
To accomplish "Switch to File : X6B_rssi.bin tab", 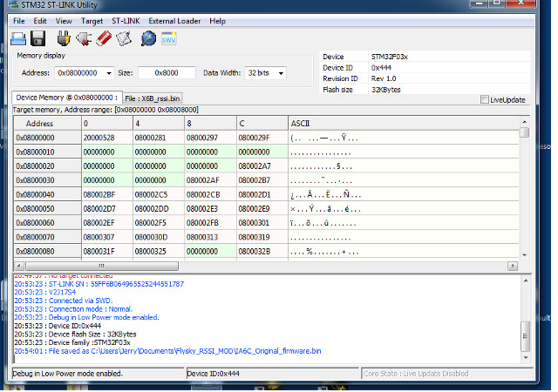I will [153, 98].
